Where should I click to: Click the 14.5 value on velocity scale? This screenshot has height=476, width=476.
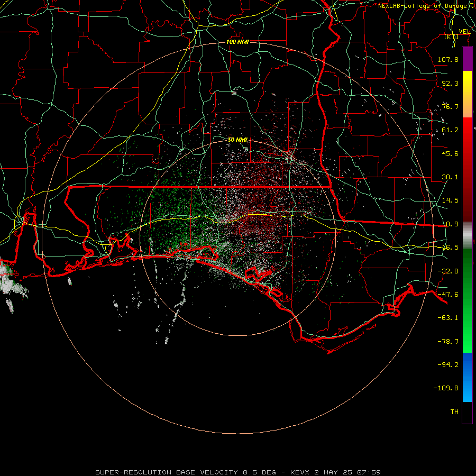point(450,200)
